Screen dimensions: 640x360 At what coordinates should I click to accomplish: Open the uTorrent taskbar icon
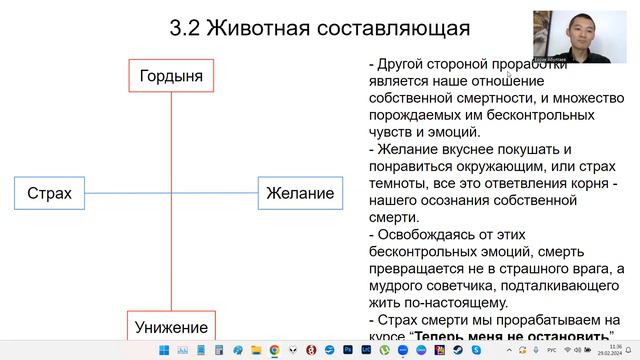(x=384, y=350)
